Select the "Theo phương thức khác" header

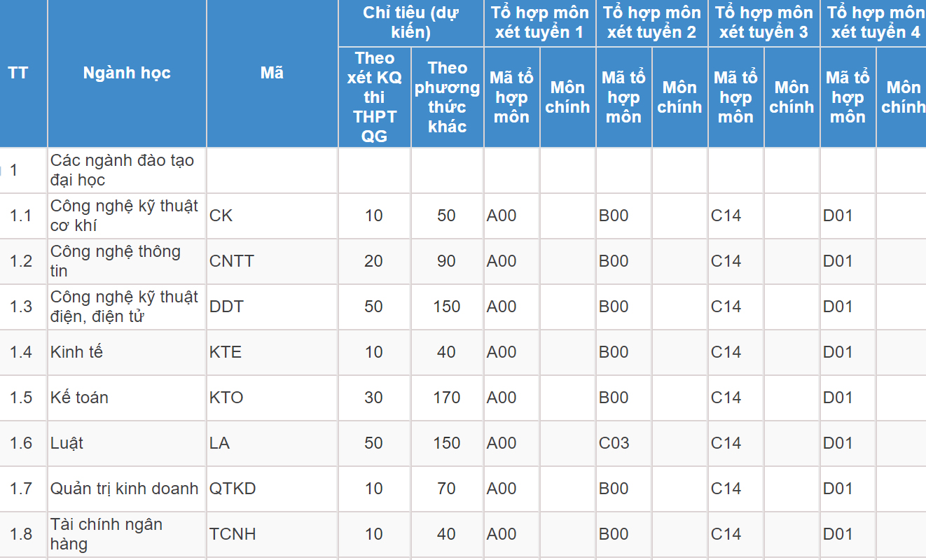(x=447, y=97)
